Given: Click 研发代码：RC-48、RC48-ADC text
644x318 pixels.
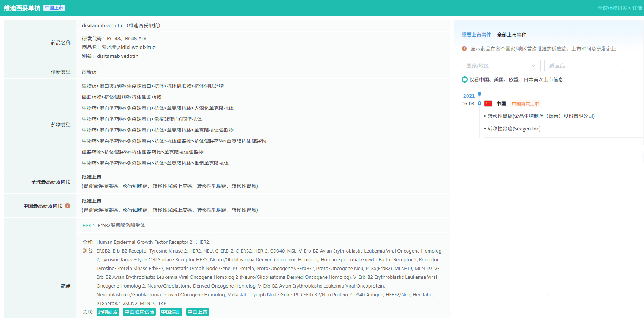Looking at the screenshot, I should [115, 38].
